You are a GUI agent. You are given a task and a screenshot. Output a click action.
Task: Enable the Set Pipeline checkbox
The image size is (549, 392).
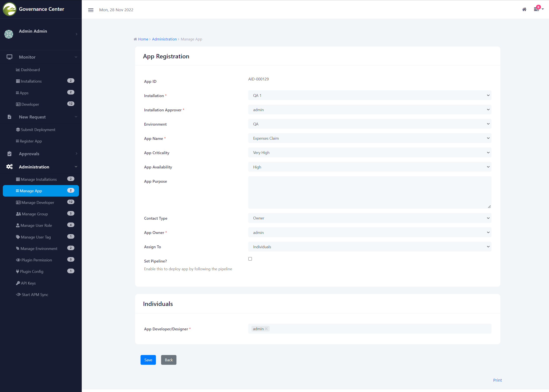250,259
